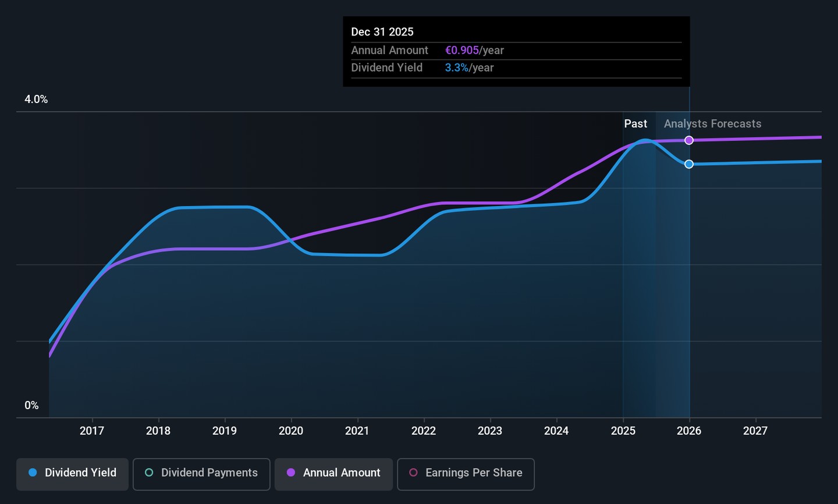
Task: Click the 2027 x-axis label
Action: tap(755, 431)
